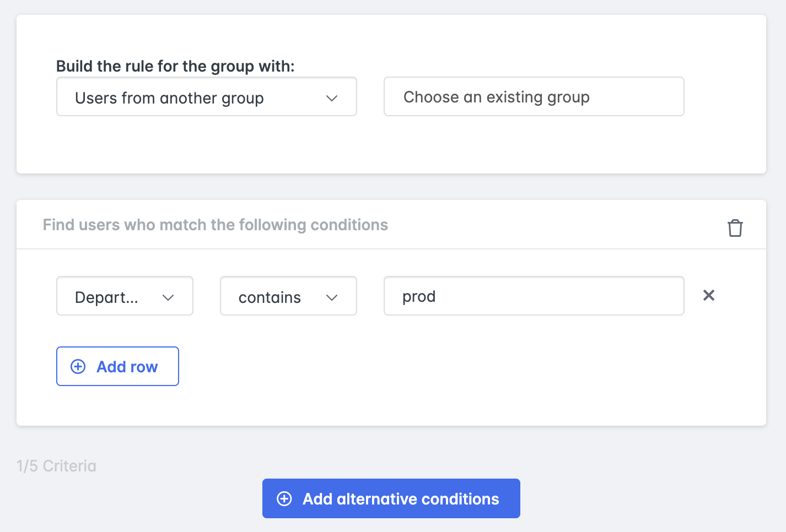Click the 'Find users who match' header
This screenshot has width=786, height=532.
(x=216, y=225)
